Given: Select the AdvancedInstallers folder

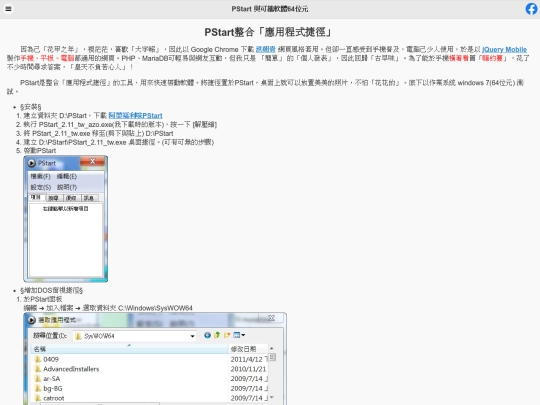Looking at the screenshot, I should [x=71, y=369].
